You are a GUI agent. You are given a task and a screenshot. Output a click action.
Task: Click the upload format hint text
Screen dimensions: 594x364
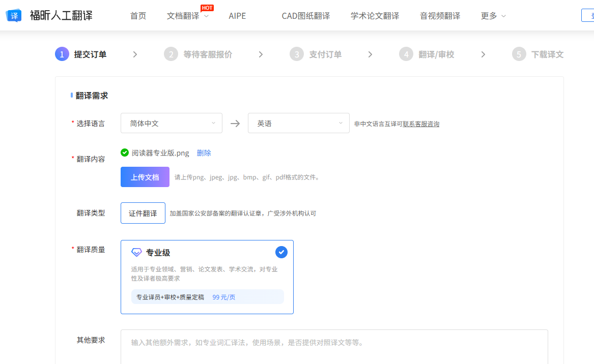pyautogui.click(x=248, y=177)
